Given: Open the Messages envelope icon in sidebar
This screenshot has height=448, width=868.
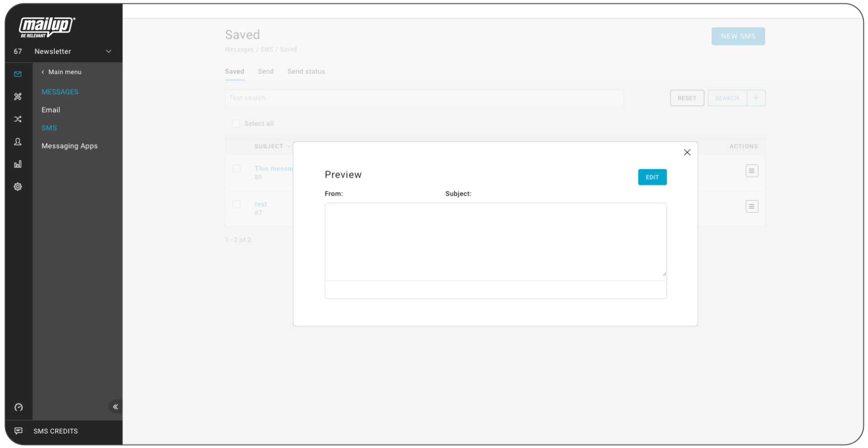Looking at the screenshot, I should (x=18, y=74).
